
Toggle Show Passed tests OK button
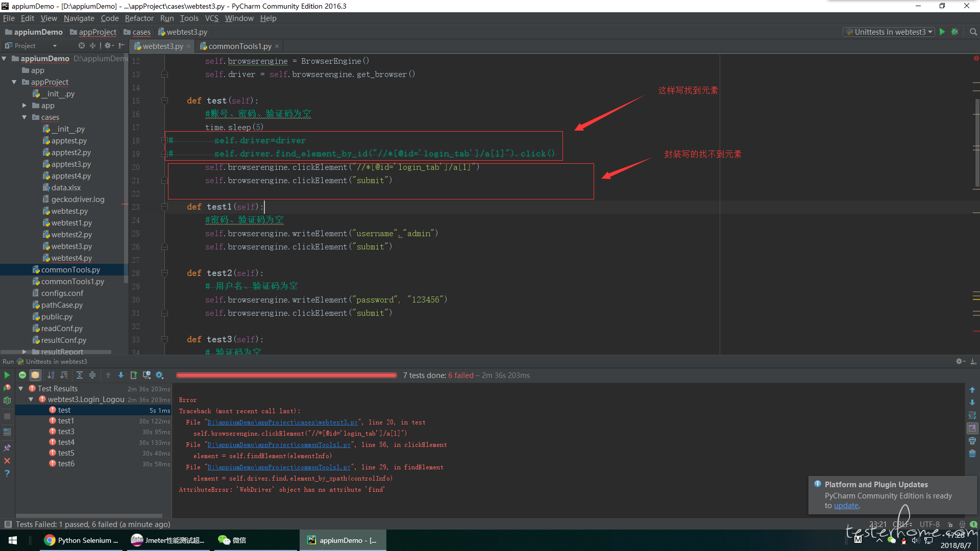[x=22, y=375]
